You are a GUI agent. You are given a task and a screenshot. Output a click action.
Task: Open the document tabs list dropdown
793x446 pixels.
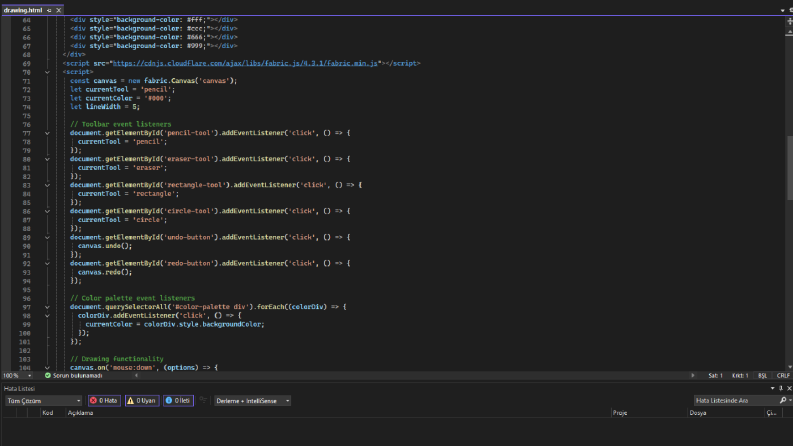click(782, 10)
